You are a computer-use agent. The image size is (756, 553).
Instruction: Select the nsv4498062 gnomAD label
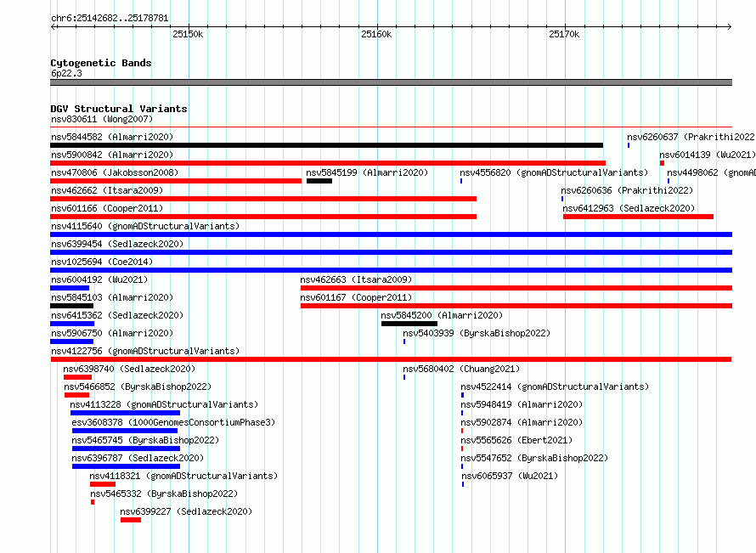click(711, 172)
